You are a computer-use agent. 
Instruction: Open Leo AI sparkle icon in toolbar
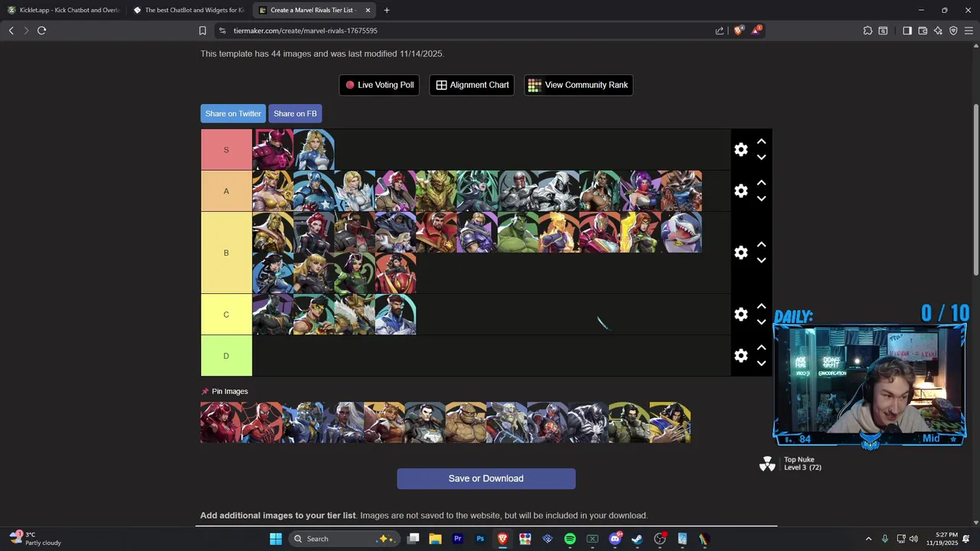(x=938, y=31)
